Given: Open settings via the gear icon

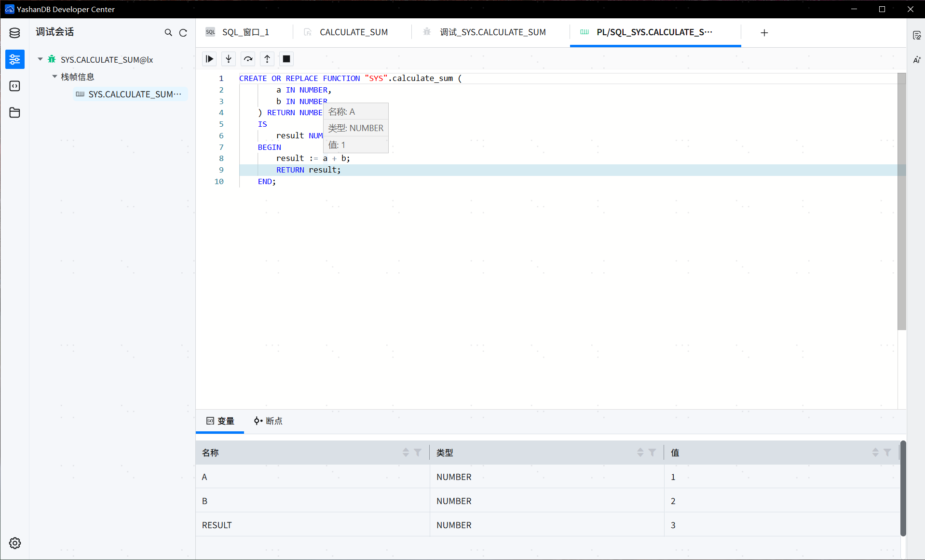Looking at the screenshot, I should [14, 543].
